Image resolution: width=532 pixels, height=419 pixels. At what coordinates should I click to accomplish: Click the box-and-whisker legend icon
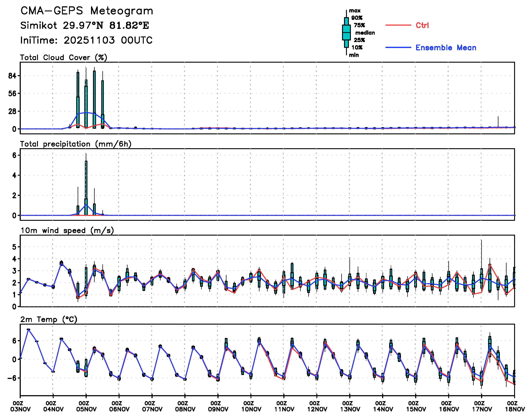click(x=346, y=32)
